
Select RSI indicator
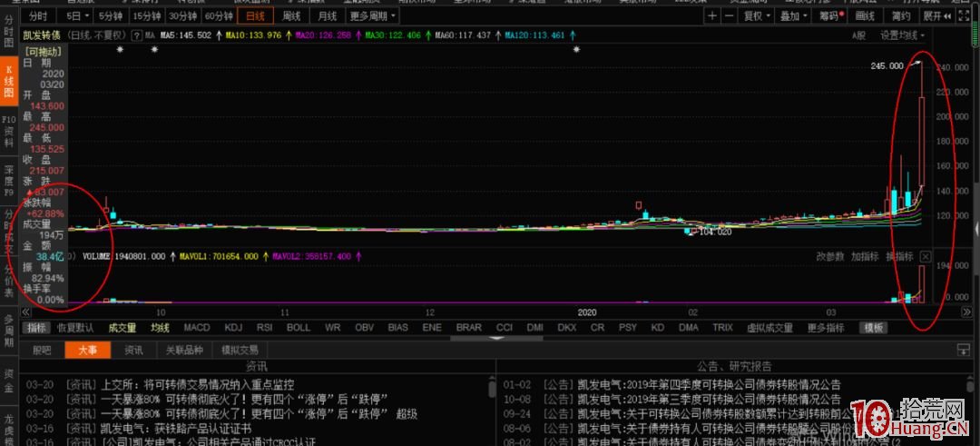[264, 328]
